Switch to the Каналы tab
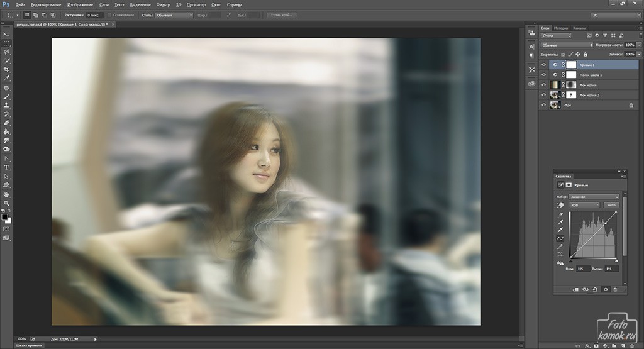The width and height of the screenshot is (644, 349). click(x=579, y=28)
